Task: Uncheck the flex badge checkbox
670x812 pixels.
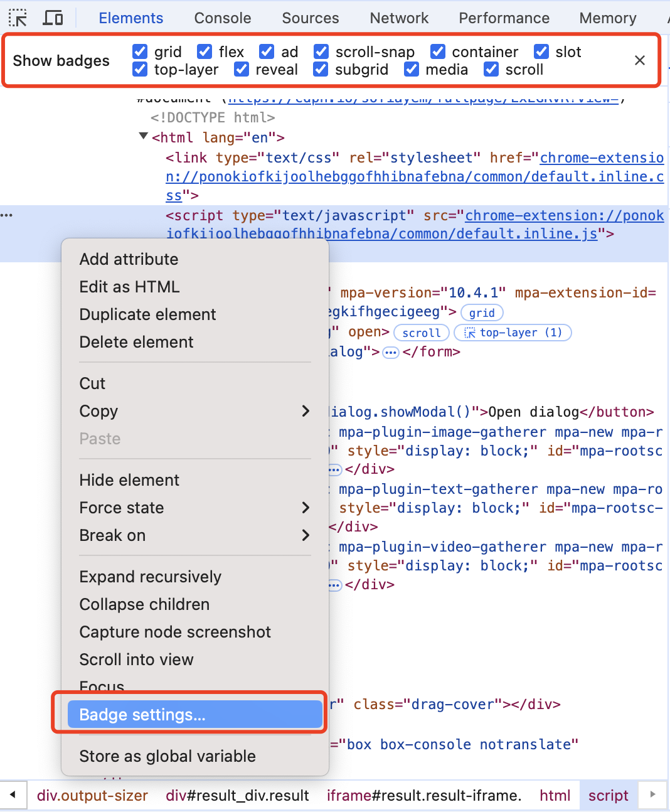Action: tap(205, 51)
